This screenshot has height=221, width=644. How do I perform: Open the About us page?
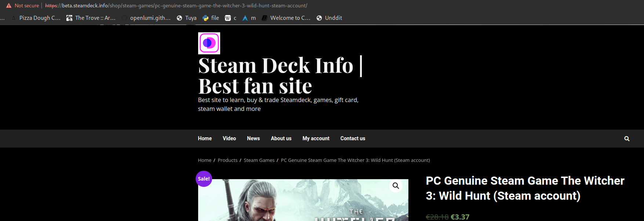point(281,138)
